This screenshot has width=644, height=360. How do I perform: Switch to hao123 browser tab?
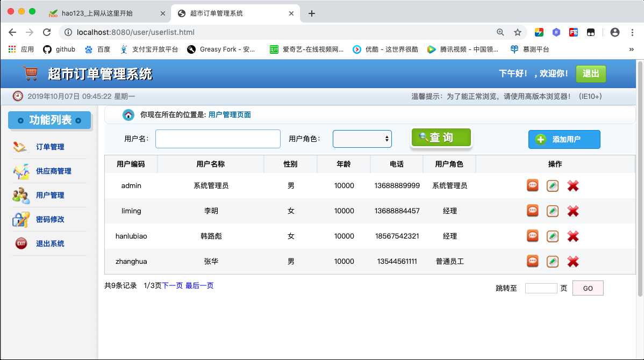(107, 13)
